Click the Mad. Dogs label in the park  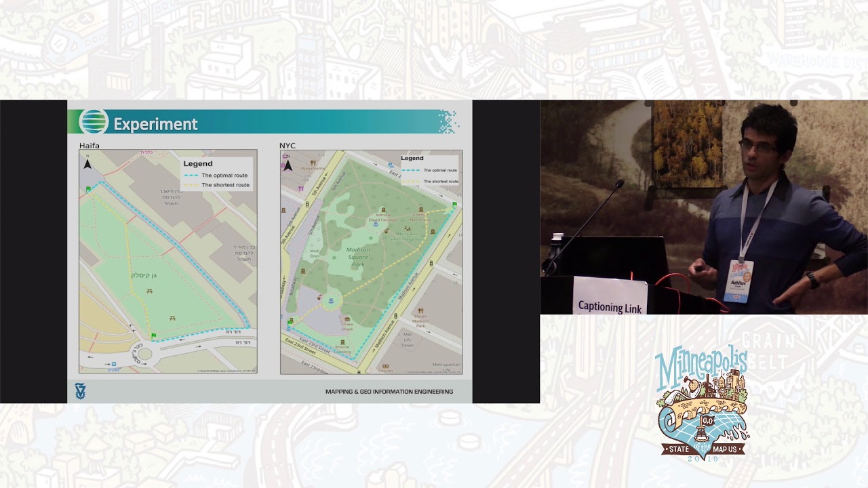tap(315, 255)
